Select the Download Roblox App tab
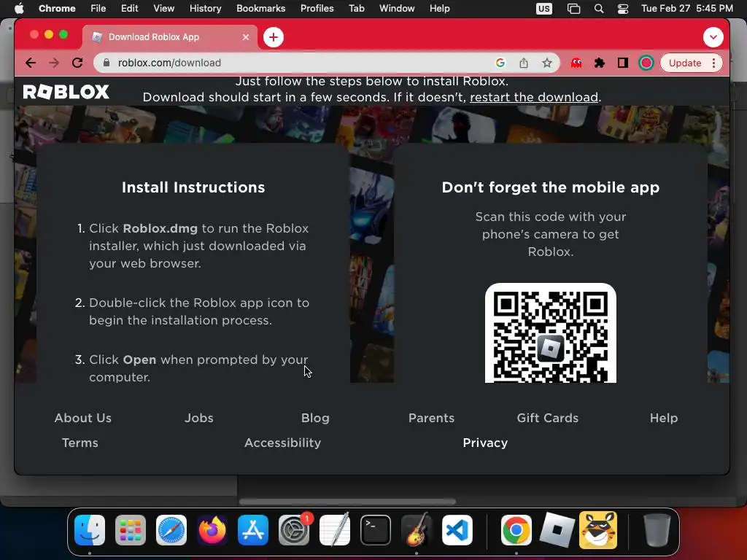The image size is (747, 560). [170, 37]
